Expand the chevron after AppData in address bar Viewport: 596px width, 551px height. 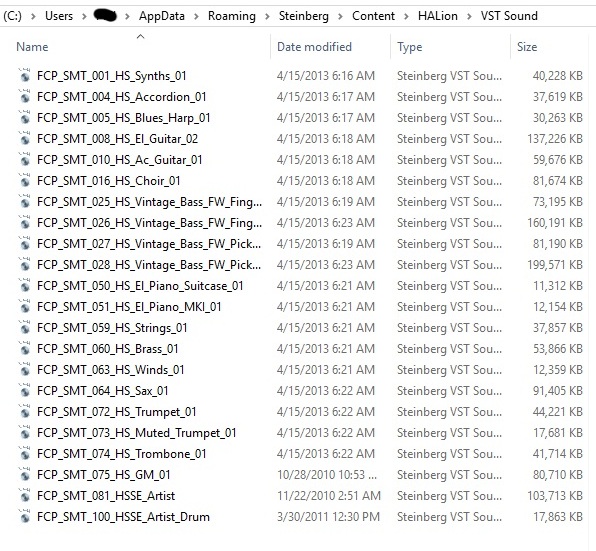pos(196,16)
